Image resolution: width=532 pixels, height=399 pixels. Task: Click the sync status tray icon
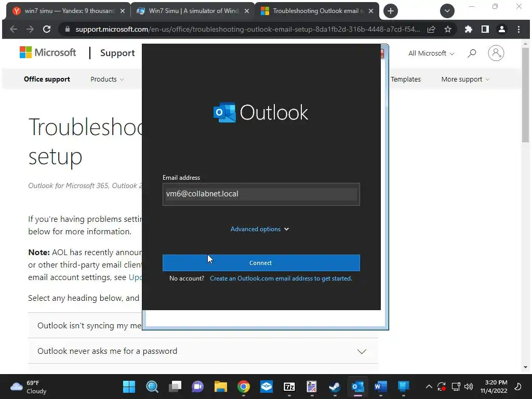coord(442,387)
